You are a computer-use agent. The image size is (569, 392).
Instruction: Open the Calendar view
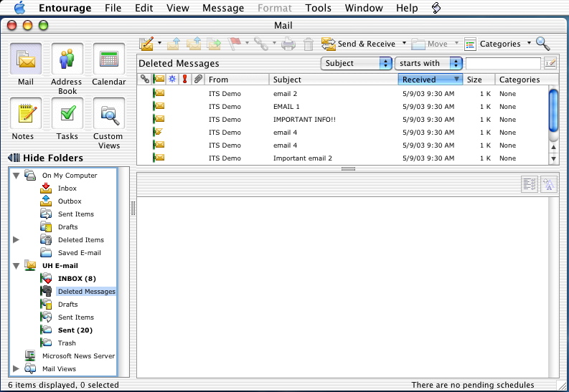click(x=109, y=59)
